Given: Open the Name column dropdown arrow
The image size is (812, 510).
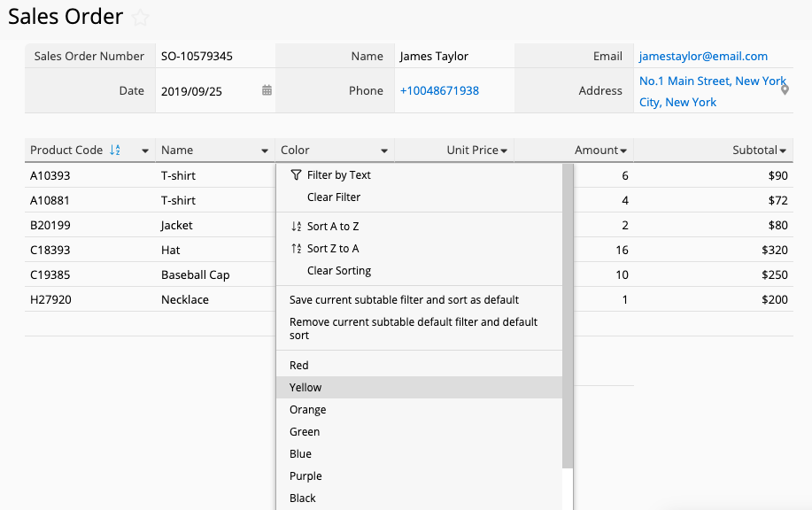Looking at the screenshot, I should tap(265, 151).
